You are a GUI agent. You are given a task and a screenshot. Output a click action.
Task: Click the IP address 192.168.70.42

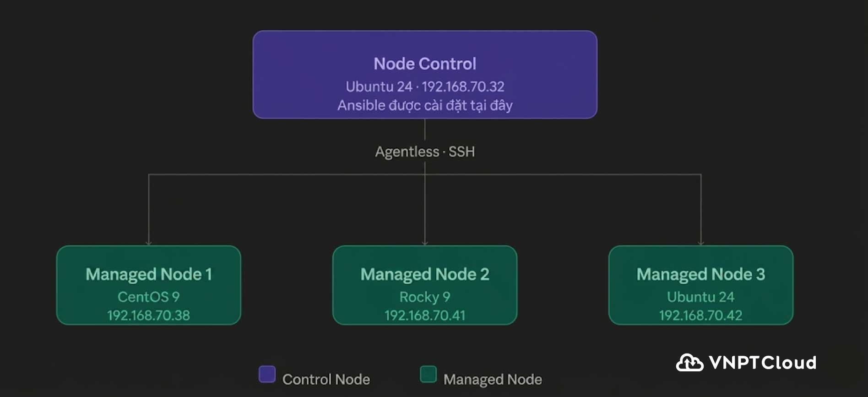701,315
